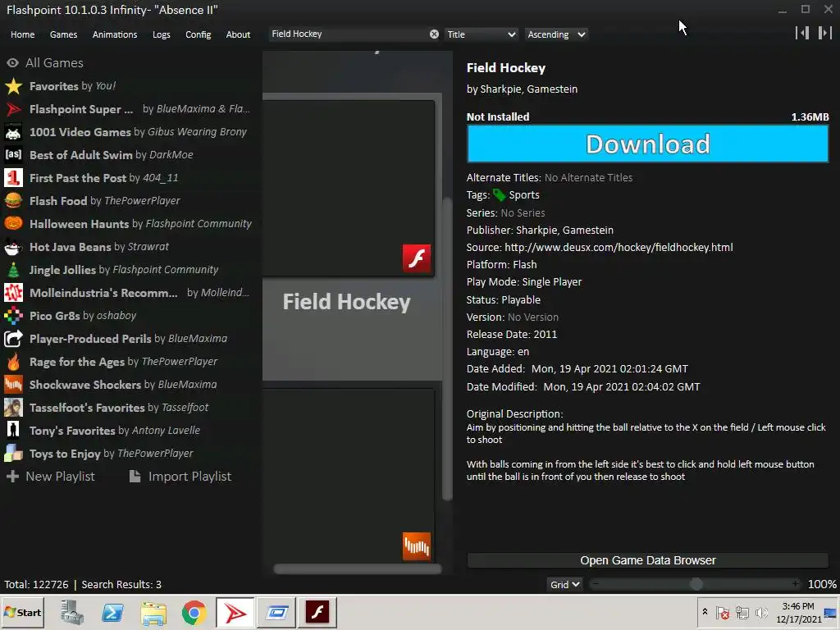Select the Flash Food burger icon
The height and width of the screenshot is (630, 840).
coord(13,201)
